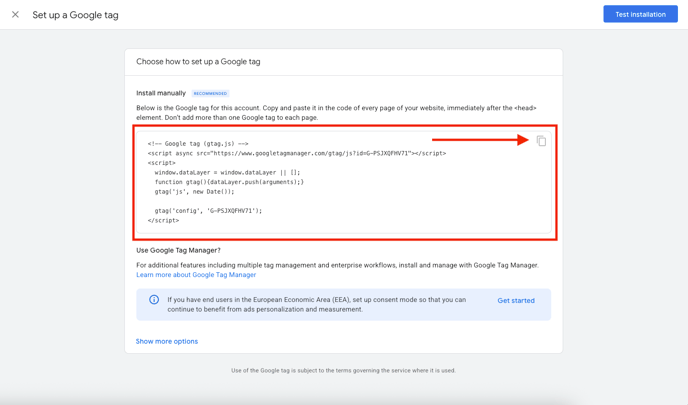Click the window.dataLayer code line
Screen dimensions: 688x405
tap(227, 172)
